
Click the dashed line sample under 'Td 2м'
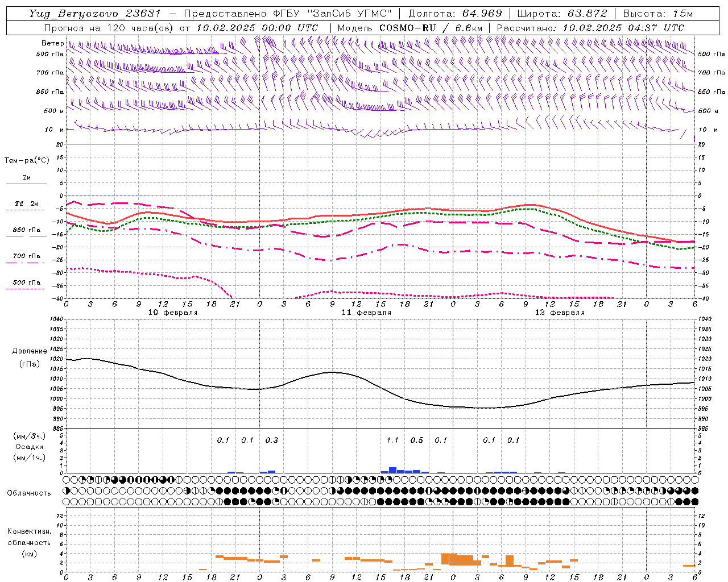click(x=26, y=210)
